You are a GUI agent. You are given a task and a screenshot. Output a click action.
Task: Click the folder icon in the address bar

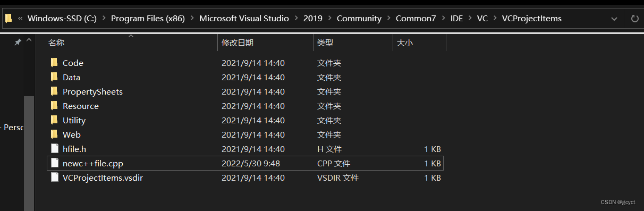coord(9,18)
